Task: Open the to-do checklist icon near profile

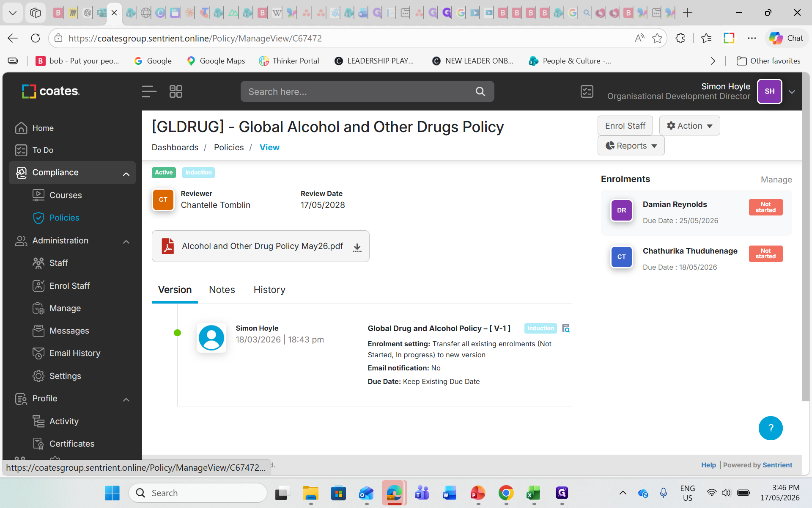Action: click(587, 91)
